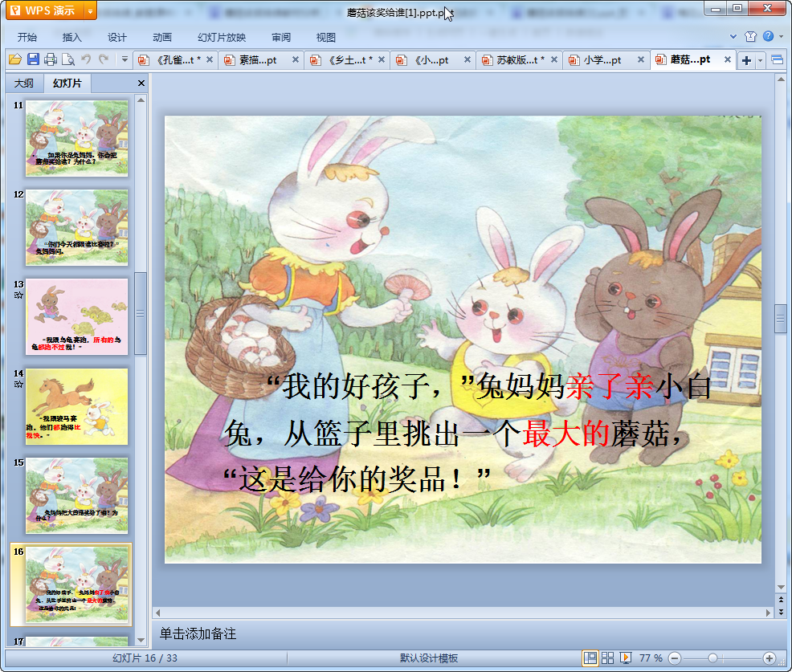Close the 《小...pt document tab

[x=467, y=59]
